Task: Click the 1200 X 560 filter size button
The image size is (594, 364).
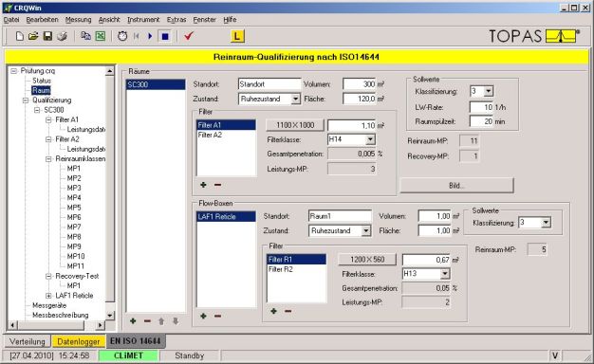Action: [x=367, y=260]
